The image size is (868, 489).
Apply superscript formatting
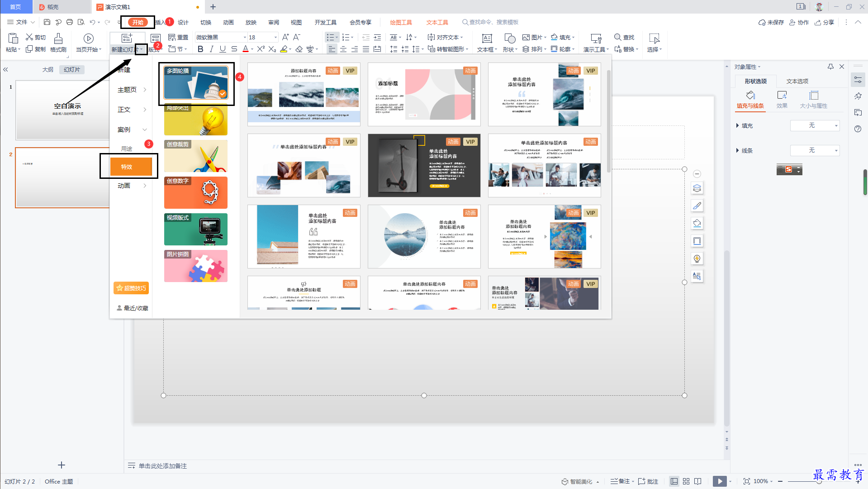[261, 49]
